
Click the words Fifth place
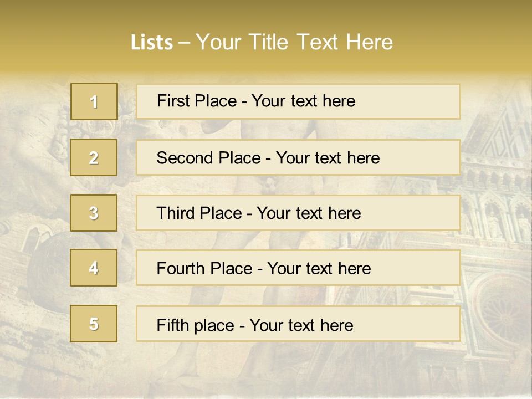(196, 325)
